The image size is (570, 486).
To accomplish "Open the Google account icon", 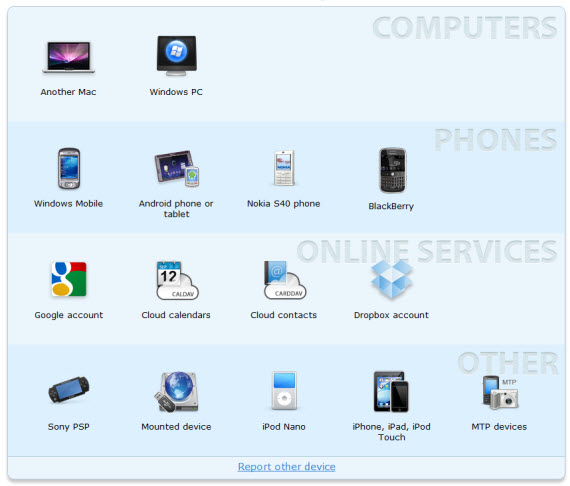I will click(69, 279).
